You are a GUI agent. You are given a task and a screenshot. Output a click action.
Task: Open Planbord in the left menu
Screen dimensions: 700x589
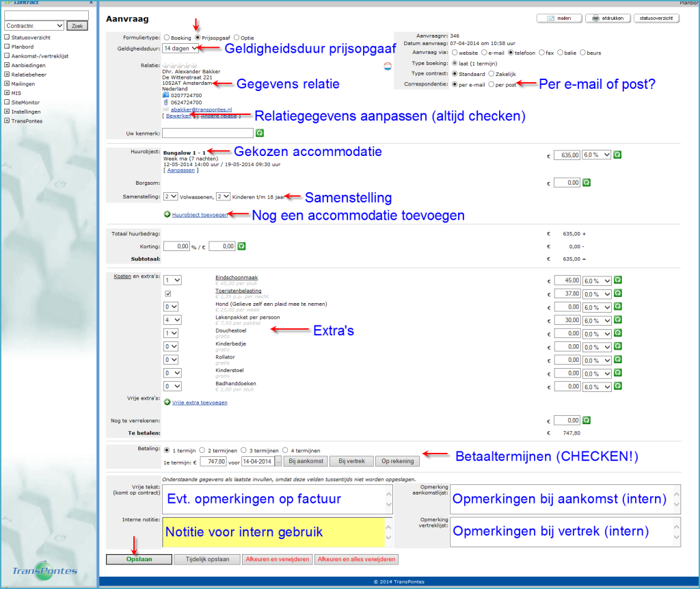click(23, 47)
